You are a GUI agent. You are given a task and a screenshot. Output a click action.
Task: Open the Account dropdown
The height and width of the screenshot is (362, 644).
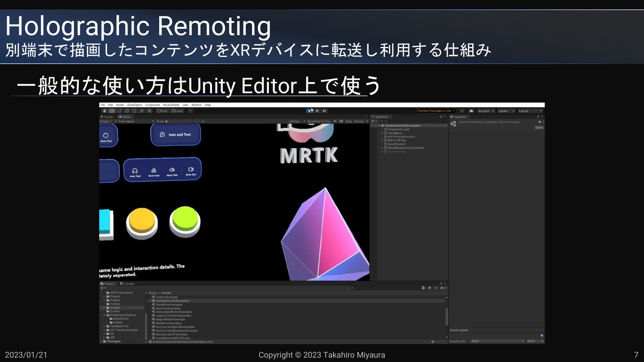coord(486,111)
